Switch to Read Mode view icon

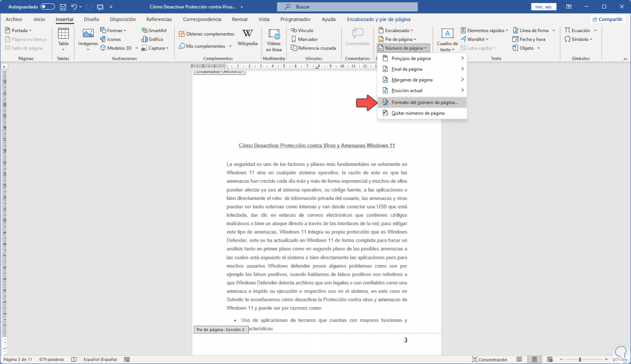coord(519,360)
